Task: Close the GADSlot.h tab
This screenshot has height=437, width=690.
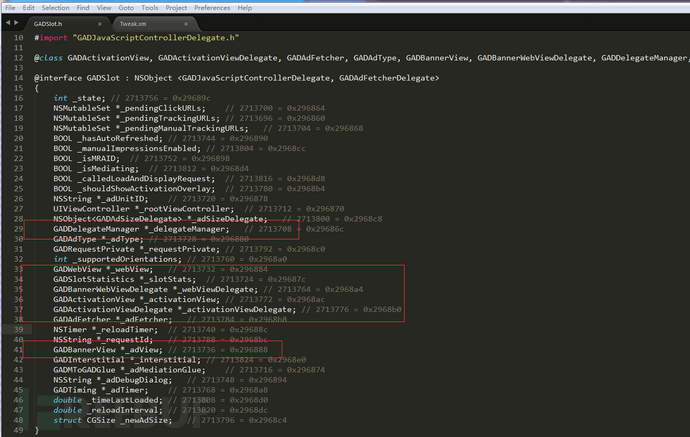Action: click(100, 24)
